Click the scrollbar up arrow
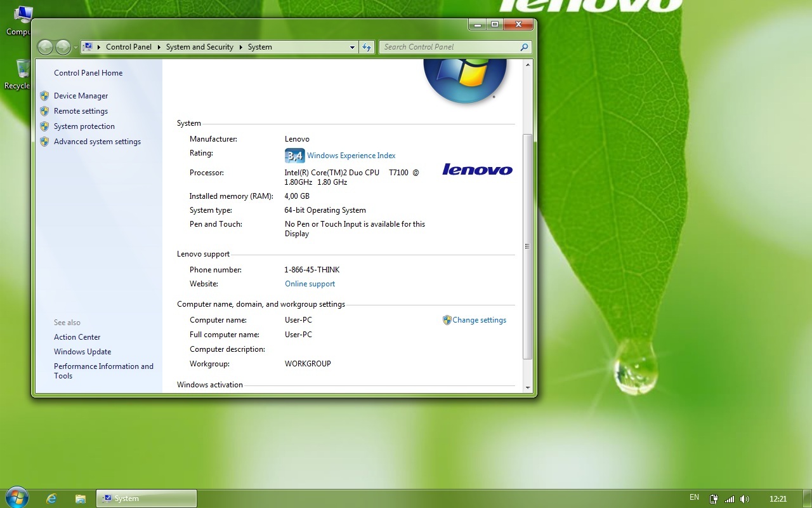The height and width of the screenshot is (508, 812). [x=528, y=64]
